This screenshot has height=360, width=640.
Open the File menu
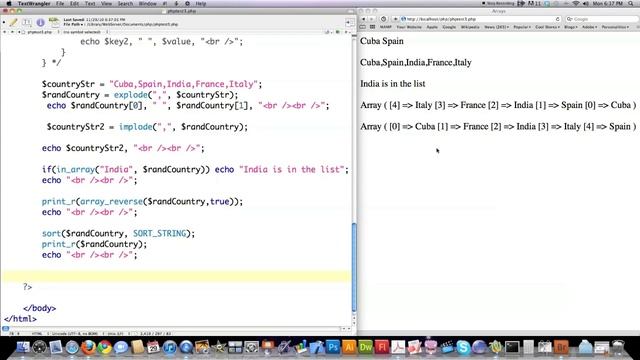tap(60, 3)
